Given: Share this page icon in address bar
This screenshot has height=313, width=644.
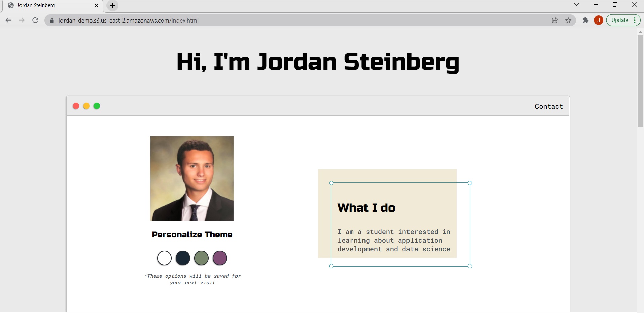Looking at the screenshot, I should (x=555, y=20).
